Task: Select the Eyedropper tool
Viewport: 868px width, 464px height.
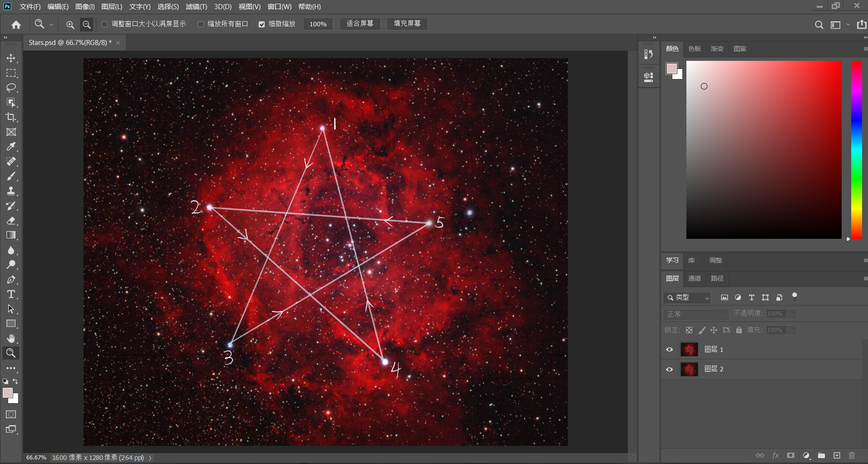Action: (x=11, y=147)
